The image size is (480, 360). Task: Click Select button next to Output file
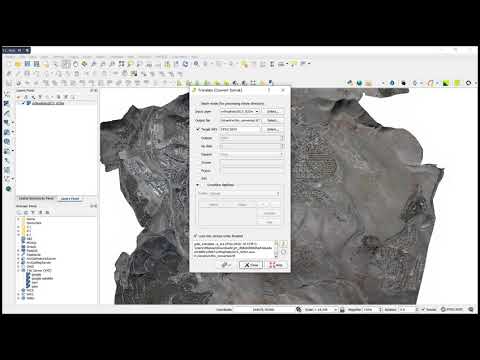point(273,120)
